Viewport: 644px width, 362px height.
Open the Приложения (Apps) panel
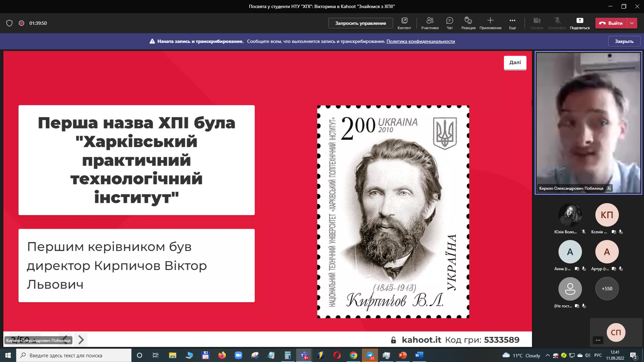(490, 23)
